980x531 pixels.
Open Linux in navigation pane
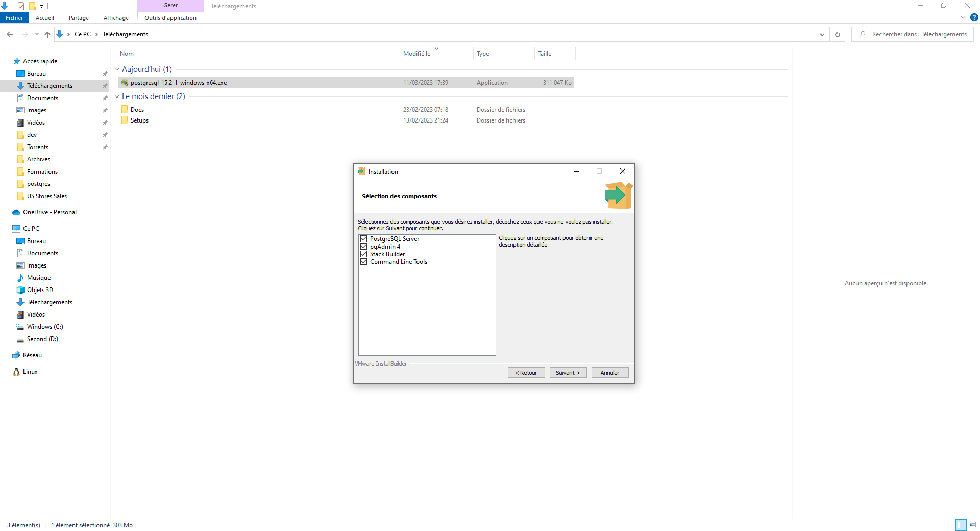point(30,372)
